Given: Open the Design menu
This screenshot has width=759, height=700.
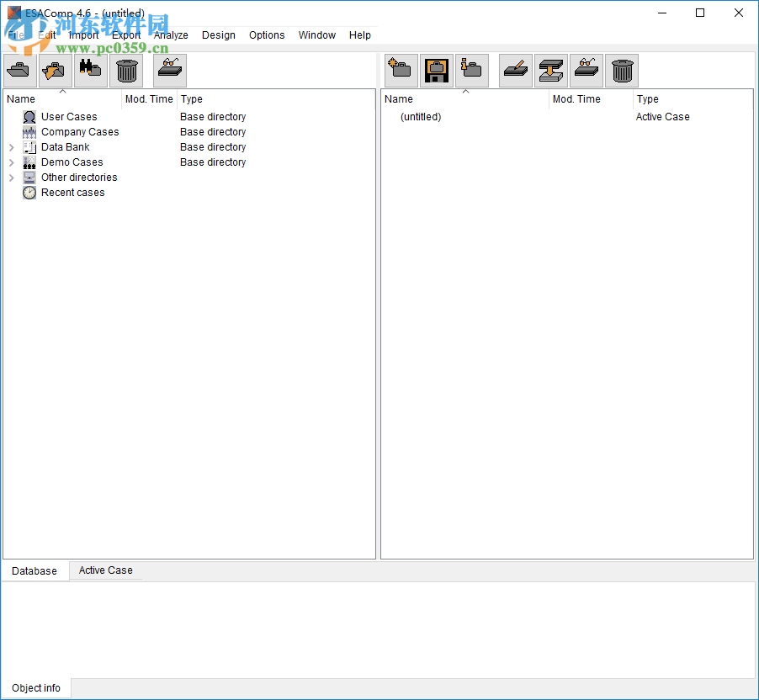Looking at the screenshot, I should coord(218,34).
